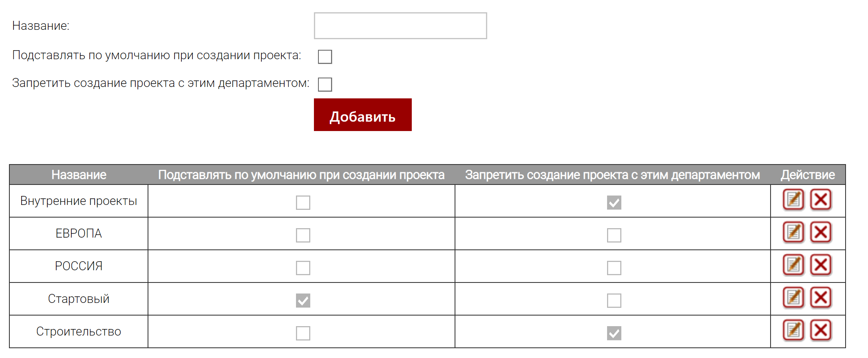
Task: Delete the ЕВРОПА department row
Action: (820, 232)
